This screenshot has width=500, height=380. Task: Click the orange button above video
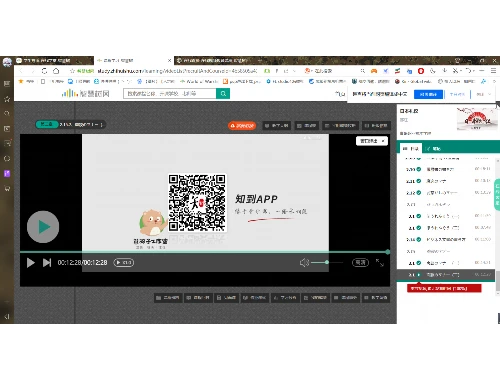pyautogui.click(x=242, y=126)
